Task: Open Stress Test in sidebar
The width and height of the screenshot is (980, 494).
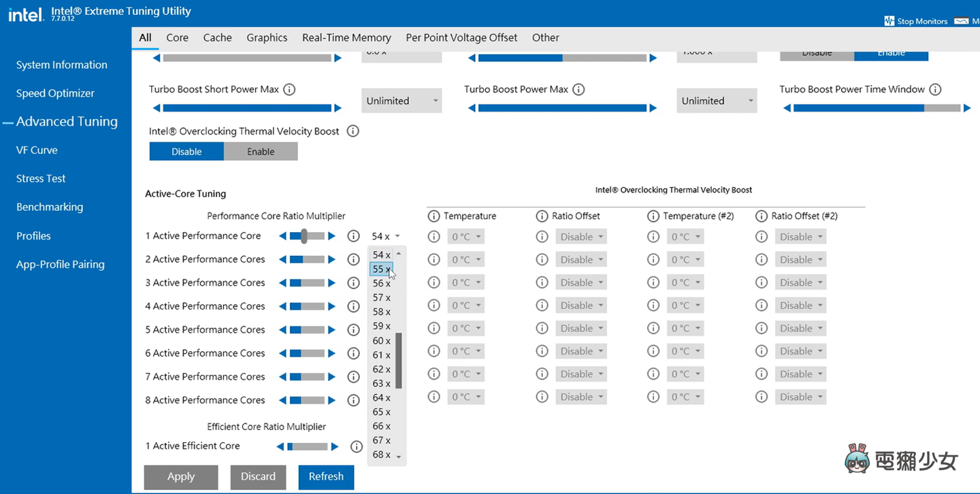Action: (x=41, y=178)
